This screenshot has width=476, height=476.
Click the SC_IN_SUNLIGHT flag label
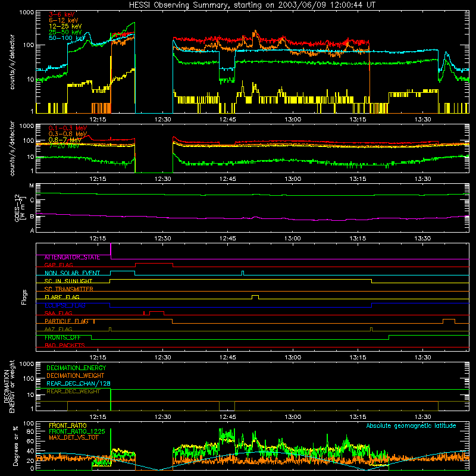pyautogui.click(x=68, y=281)
